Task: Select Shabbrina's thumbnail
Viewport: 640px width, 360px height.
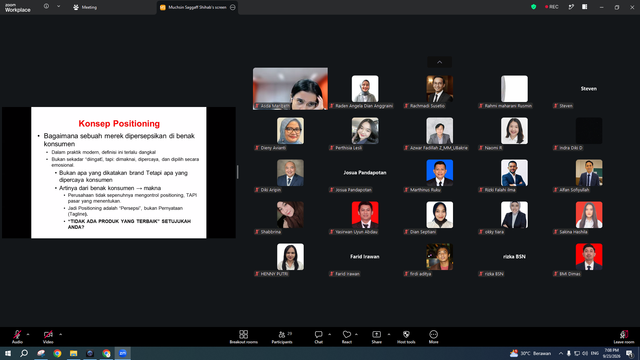Action: click(x=290, y=215)
